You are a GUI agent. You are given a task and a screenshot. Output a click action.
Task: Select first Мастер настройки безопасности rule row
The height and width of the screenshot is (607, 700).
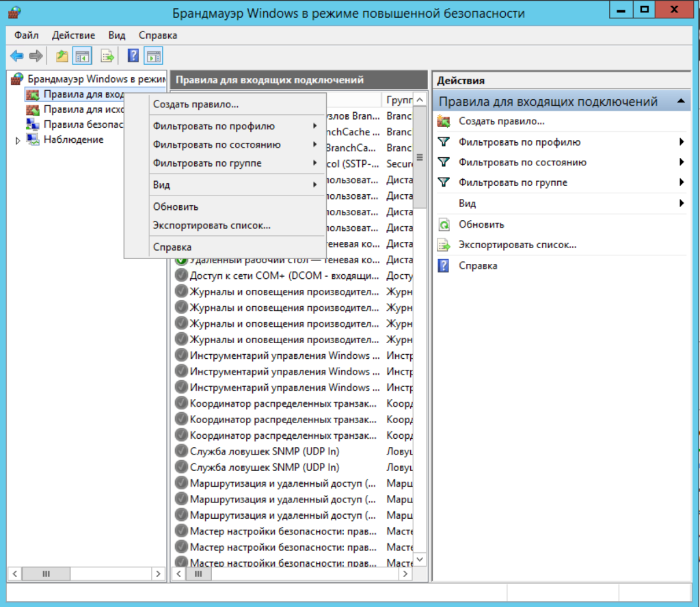click(293, 531)
